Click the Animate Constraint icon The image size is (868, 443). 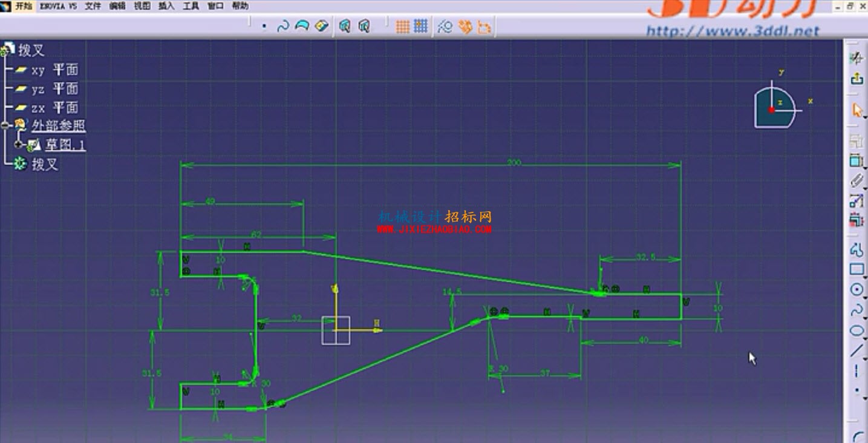(x=856, y=200)
